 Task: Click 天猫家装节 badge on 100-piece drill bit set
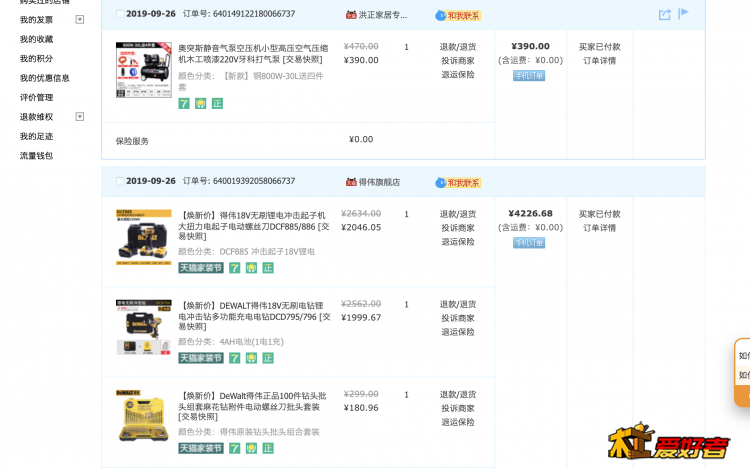pyautogui.click(x=201, y=448)
